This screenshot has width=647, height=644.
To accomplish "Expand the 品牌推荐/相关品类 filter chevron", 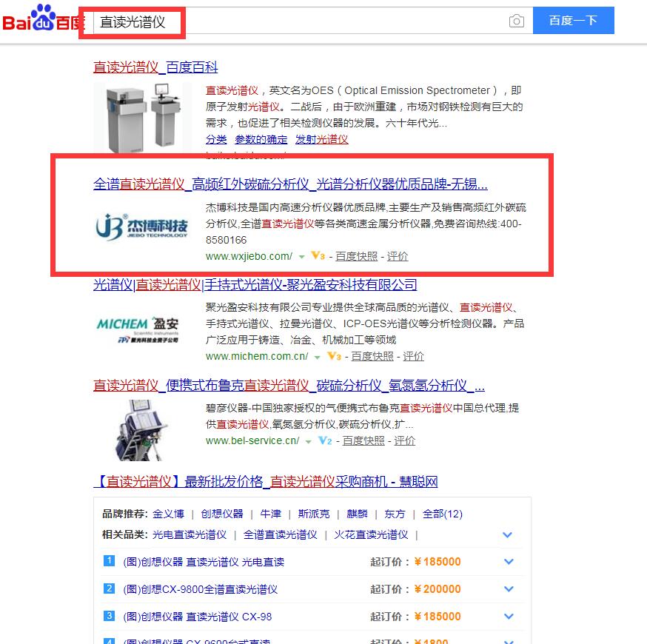I will [508, 534].
